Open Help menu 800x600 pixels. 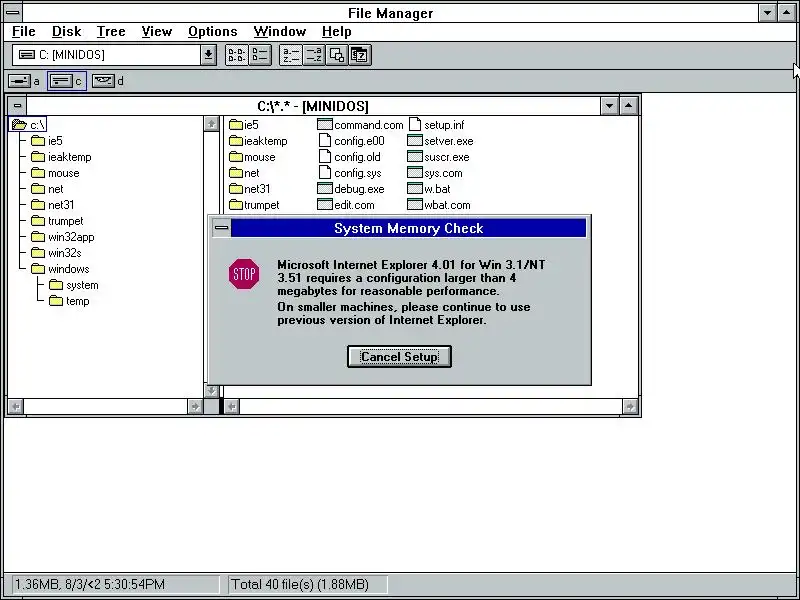click(x=336, y=32)
